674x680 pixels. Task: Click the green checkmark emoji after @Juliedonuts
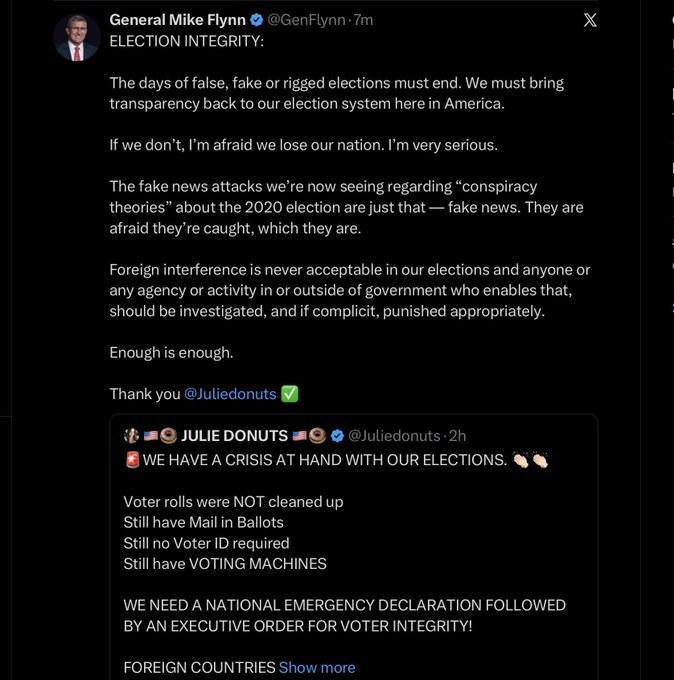[290, 394]
